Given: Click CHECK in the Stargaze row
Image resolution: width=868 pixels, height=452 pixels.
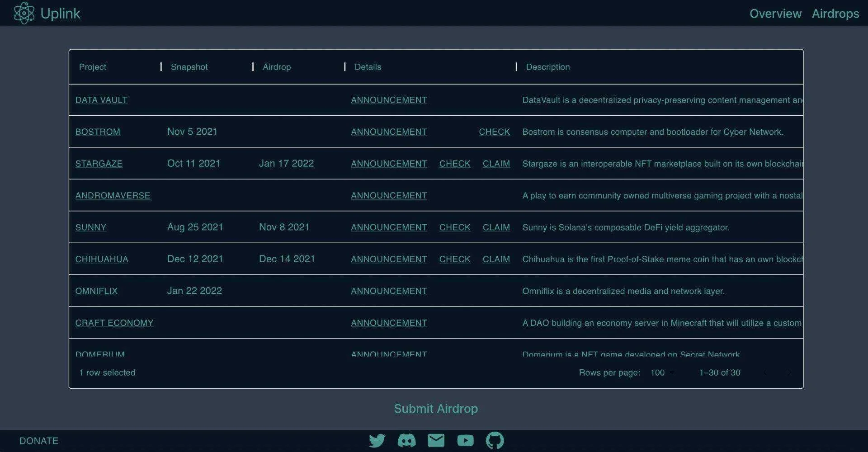Looking at the screenshot, I should [x=455, y=164].
